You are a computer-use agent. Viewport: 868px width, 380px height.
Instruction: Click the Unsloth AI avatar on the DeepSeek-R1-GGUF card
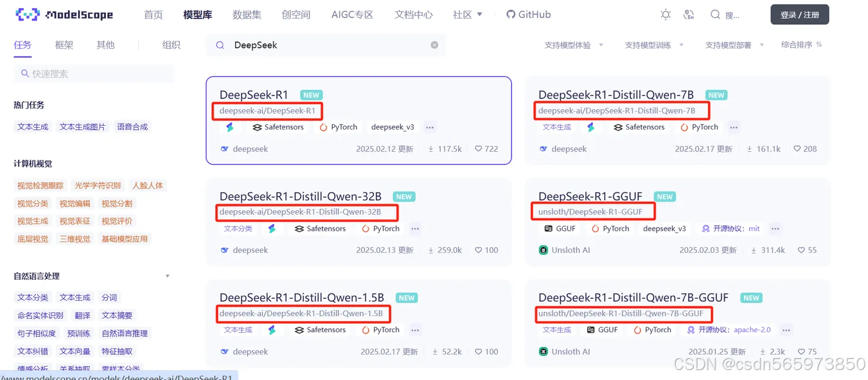544,250
